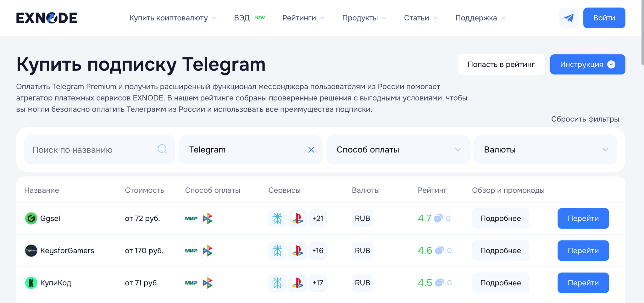Viewport: 644px width, 303px height.
Task: Click the KeysforGamers logo icon
Action: (31, 251)
